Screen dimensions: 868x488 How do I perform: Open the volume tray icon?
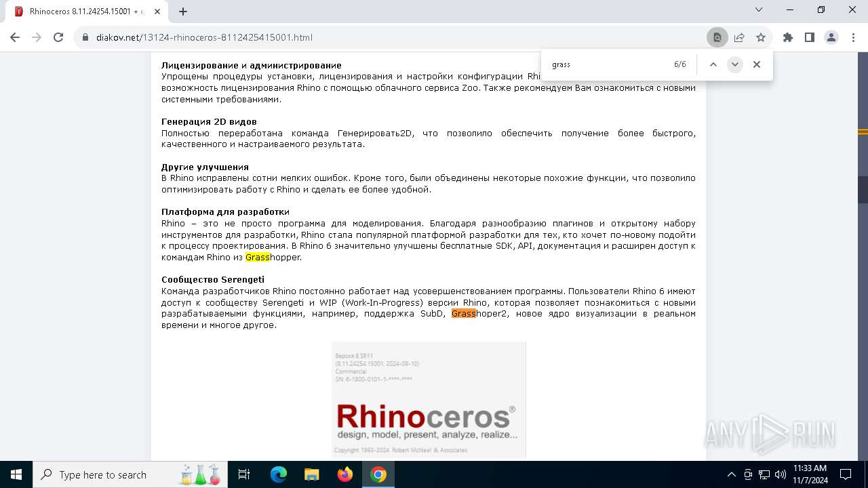[x=780, y=474]
